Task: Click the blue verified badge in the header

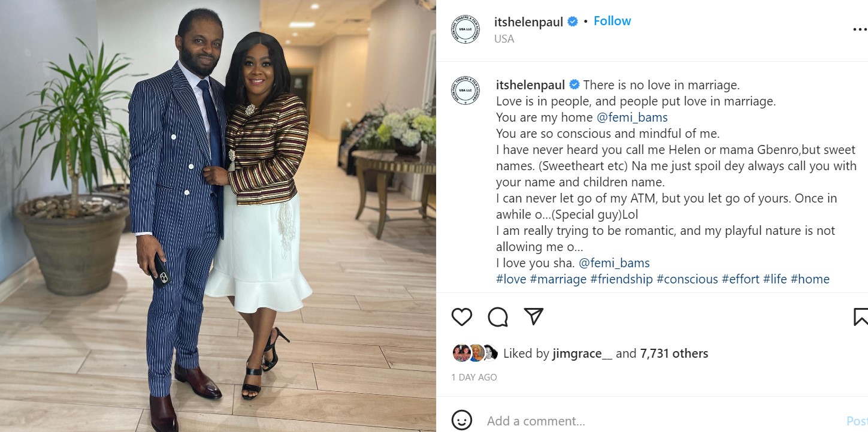Action: click(x=573, y=22)
